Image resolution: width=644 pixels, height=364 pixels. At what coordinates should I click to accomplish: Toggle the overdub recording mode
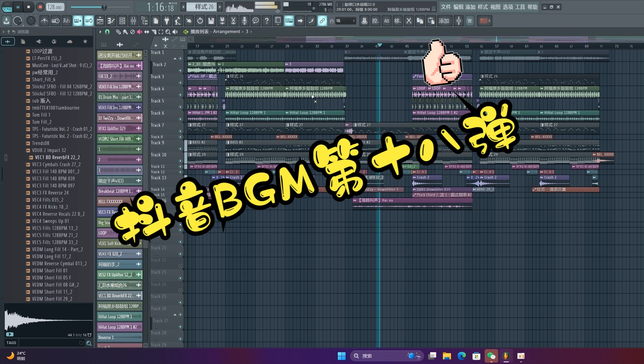point(78,21)
